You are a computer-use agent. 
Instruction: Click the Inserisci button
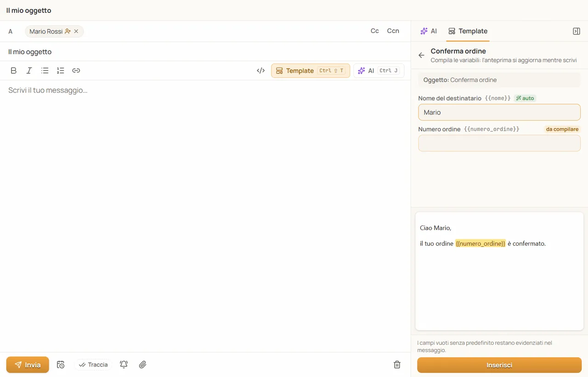pyautogui.click(x=499, y=365)
